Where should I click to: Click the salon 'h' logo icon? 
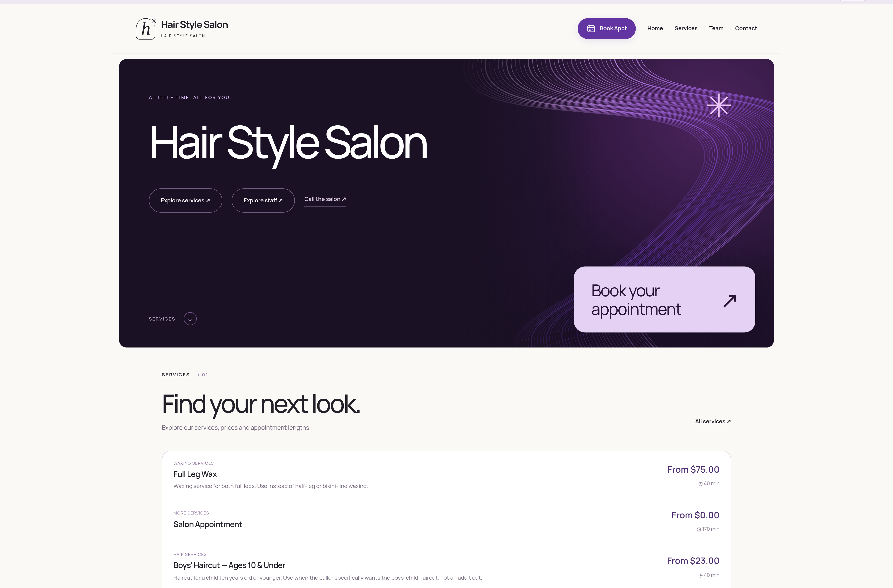click(146, 29)
